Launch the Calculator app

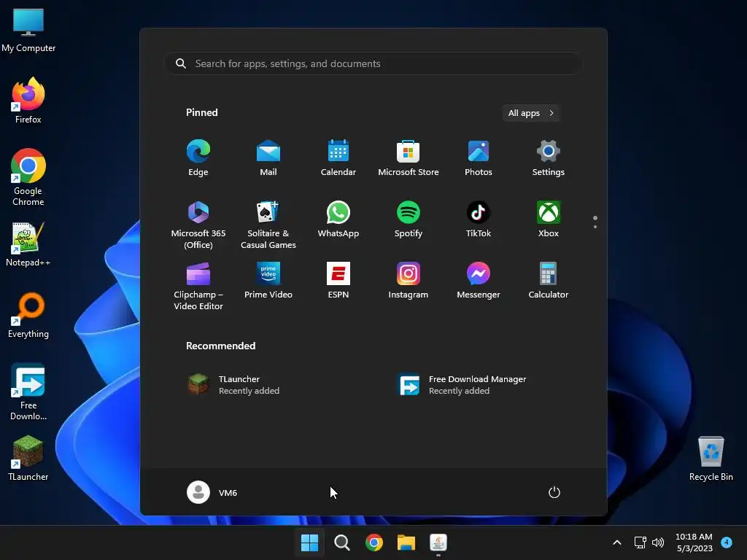click(x=549, y=281)
